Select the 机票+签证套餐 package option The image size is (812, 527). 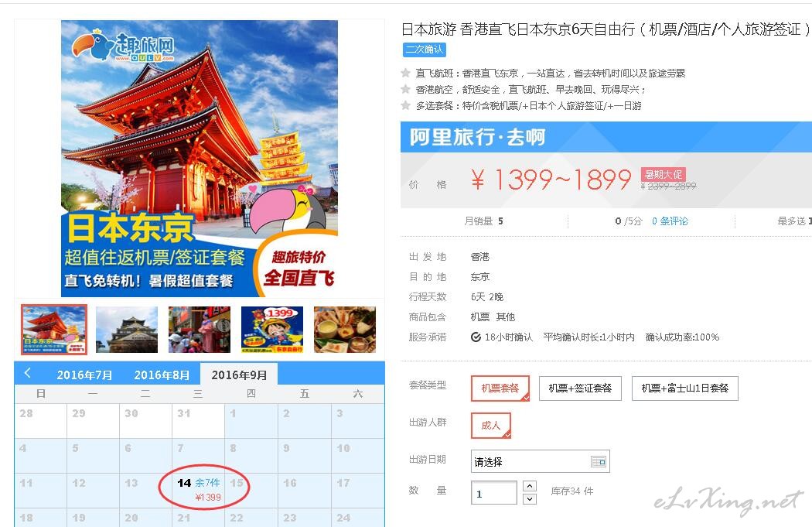(580, 388)
